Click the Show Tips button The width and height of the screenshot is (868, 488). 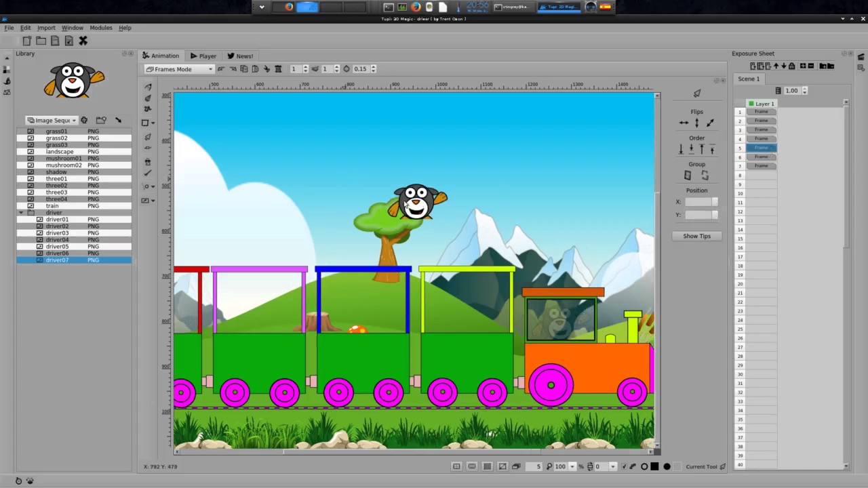(696, 236)
